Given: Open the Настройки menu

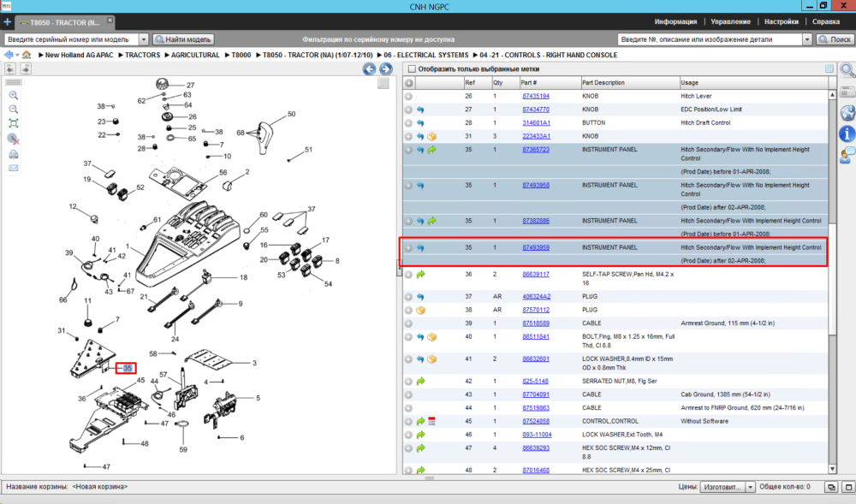Looking at the screenshot, I should click(x=782, y=21).
